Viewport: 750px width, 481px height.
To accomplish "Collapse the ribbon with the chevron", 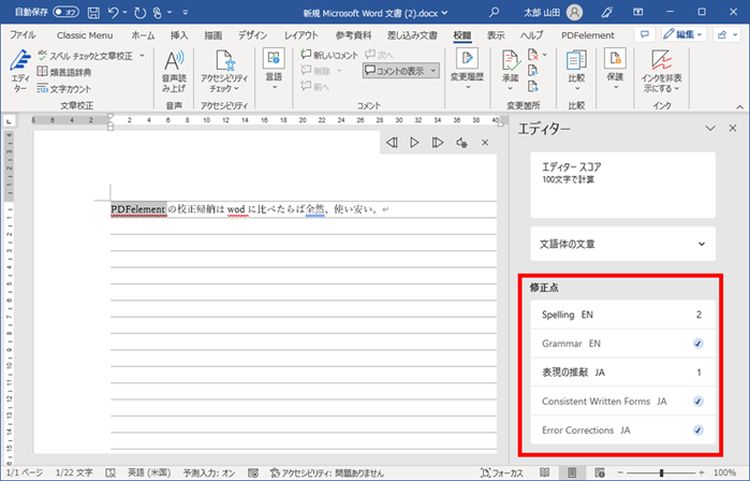I will coord(739,107).
